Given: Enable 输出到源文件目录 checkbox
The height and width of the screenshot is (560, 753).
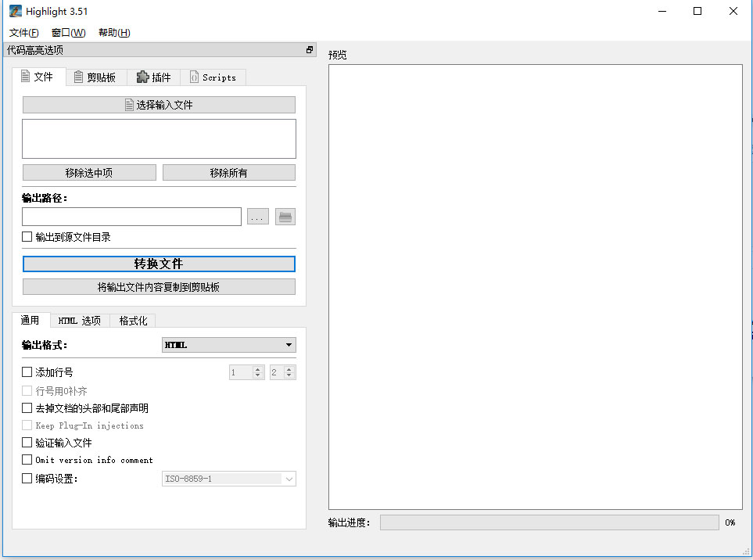Looking at the screenshot, I should [x=27, y=236].
